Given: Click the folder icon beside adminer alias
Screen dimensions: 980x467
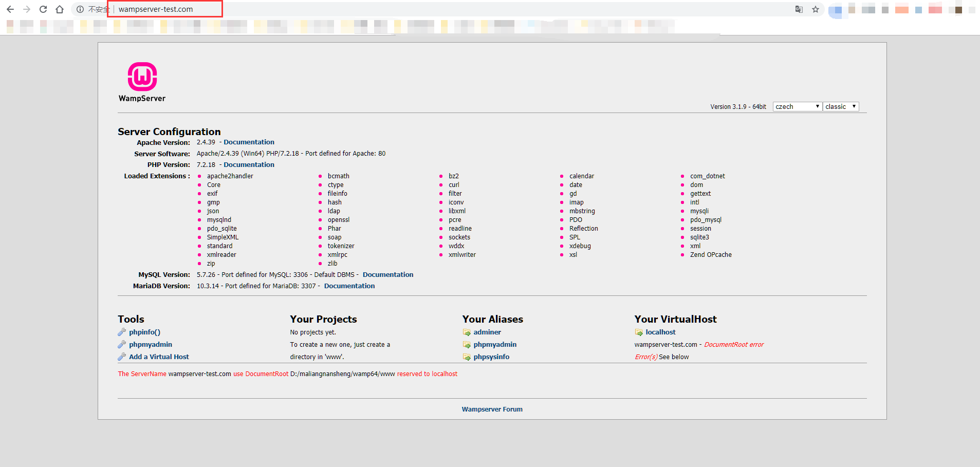Looking at the screenshot, I should point(467,332).
